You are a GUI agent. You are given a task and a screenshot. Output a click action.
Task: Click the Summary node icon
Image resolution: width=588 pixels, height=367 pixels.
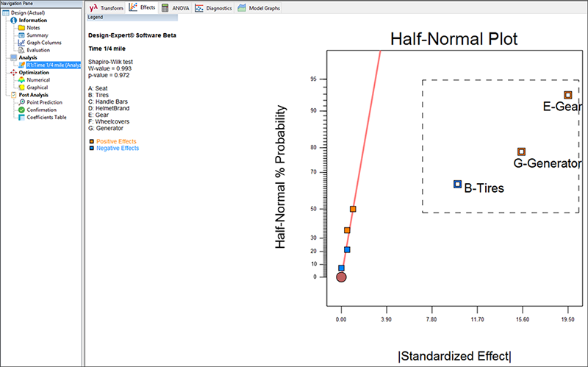[x=21, y=35]
